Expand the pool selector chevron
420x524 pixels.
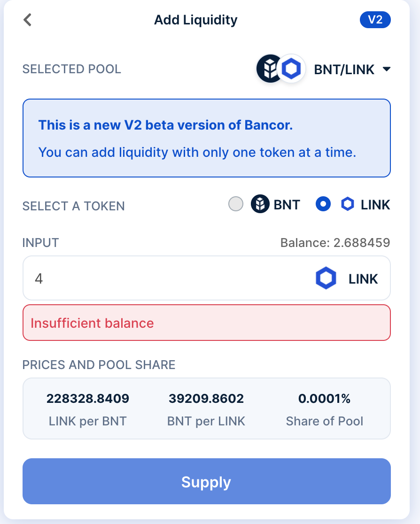click(387, 69)
